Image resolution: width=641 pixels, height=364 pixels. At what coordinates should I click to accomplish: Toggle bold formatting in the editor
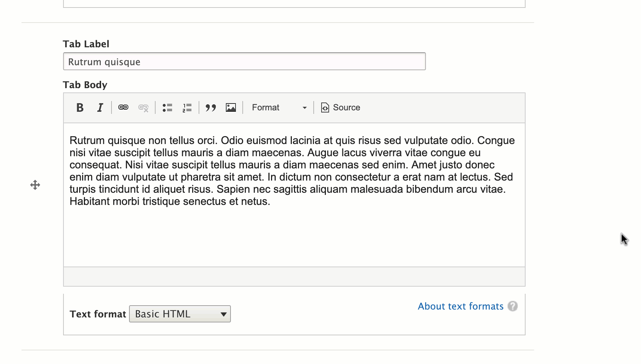pos(80,107)
